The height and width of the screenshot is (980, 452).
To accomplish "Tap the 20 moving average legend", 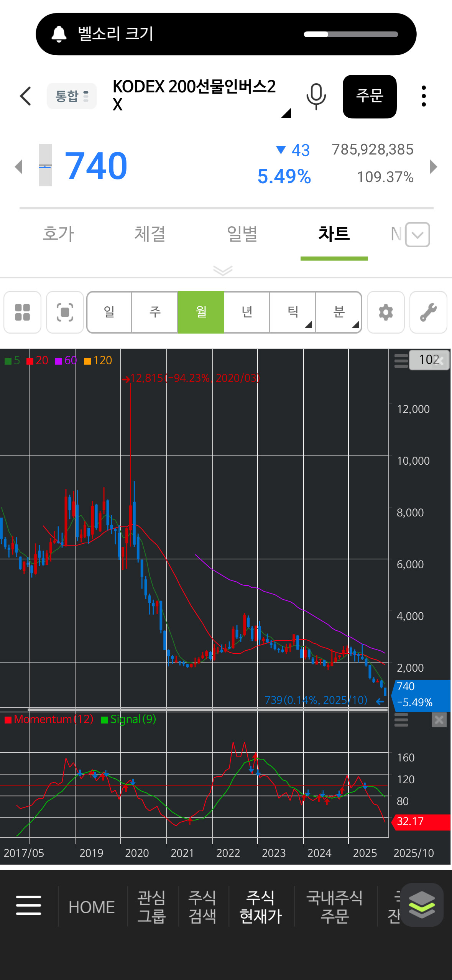I will pyautogui.click(x=38, y=360).
